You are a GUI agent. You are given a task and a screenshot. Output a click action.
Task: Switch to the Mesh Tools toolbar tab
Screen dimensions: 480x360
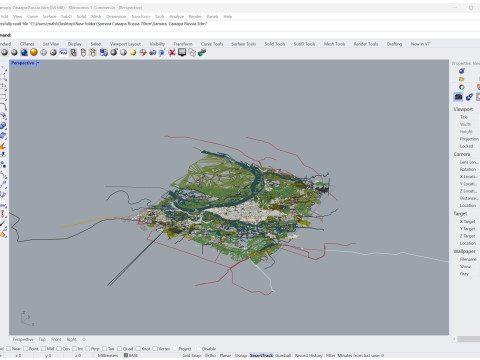(x=335, y=44)
